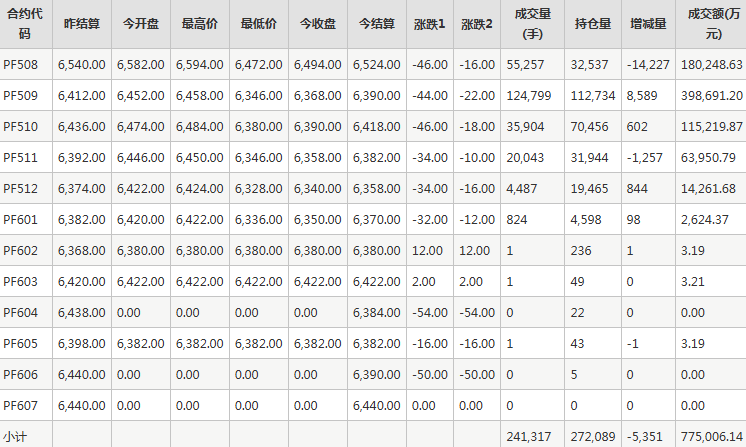
Task: Select subtotal turnover 775,006.14
Action: [712, 437]
